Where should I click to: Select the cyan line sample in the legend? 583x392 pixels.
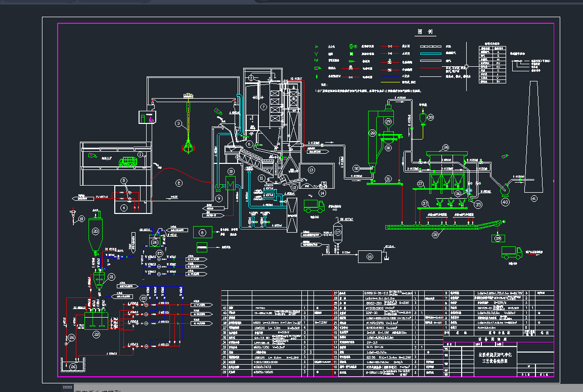pyautogui.click(x=431, y=54)
